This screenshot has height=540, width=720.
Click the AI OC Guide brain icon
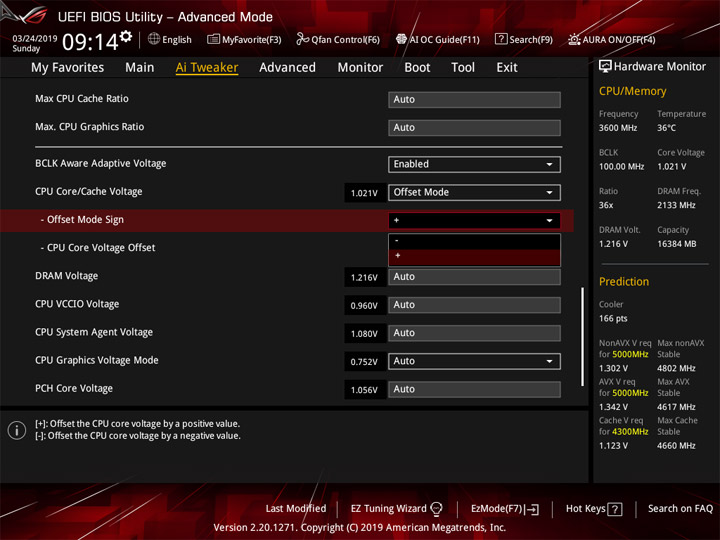pyautogui.click(x=401, y=39)
